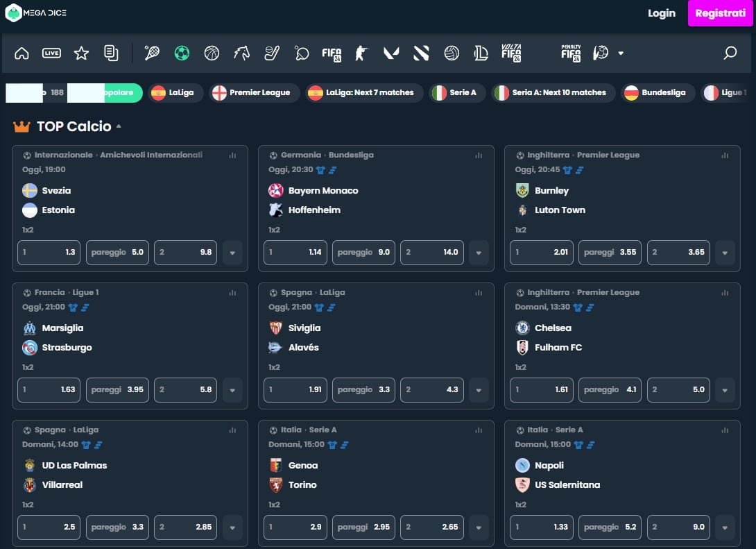Open the Dota 2 icon

(x=422, y=53)
